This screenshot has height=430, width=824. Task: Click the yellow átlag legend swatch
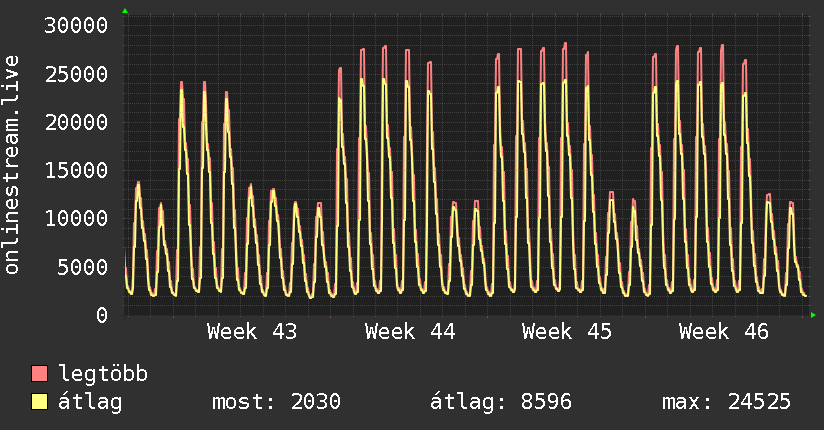[39, 402]
